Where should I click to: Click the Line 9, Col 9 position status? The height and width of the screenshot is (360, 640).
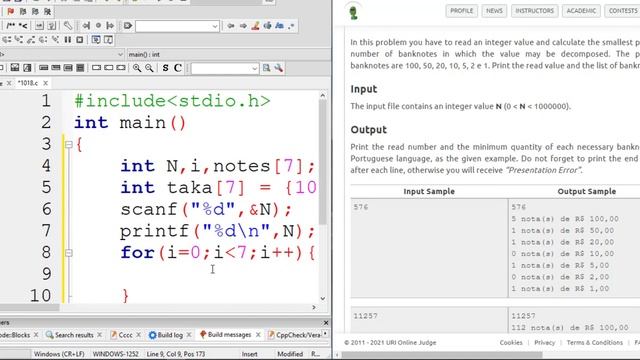[x=176, y=354]
